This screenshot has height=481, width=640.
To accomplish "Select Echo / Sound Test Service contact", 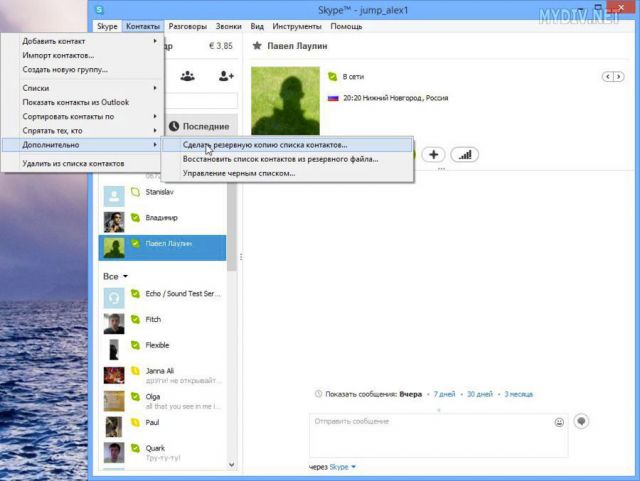I will point(162,298).
